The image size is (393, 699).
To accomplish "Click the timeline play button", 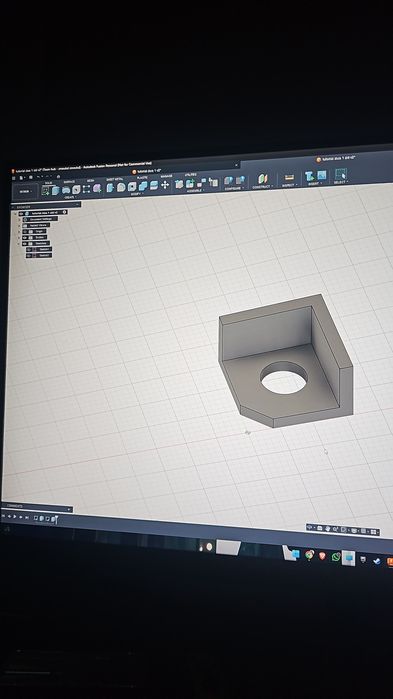I will 14,516.
